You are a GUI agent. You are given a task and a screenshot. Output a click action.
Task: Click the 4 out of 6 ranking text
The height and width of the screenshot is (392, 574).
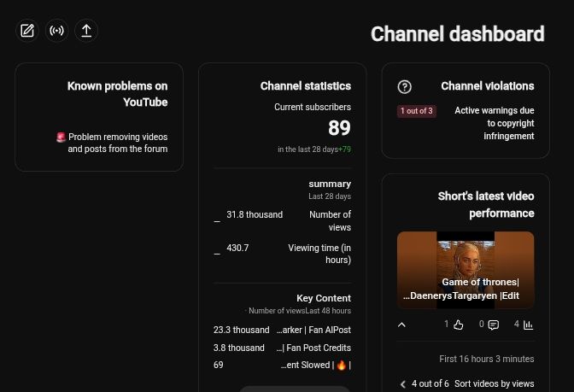tap(430, 383)
